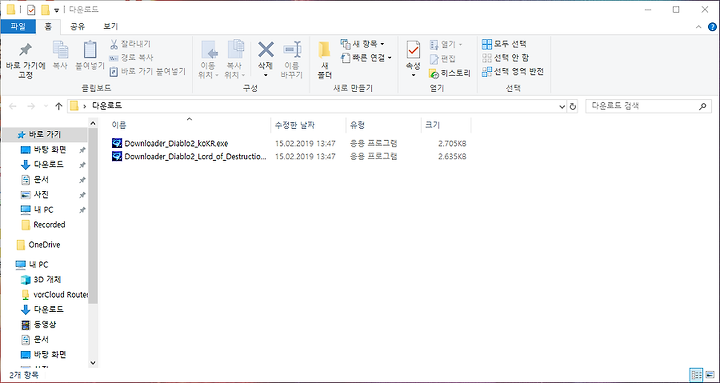Open the Delete (삭제) dropdown arrow
The height and width of the screenshot is (383, 720).
tap(265, 75)
